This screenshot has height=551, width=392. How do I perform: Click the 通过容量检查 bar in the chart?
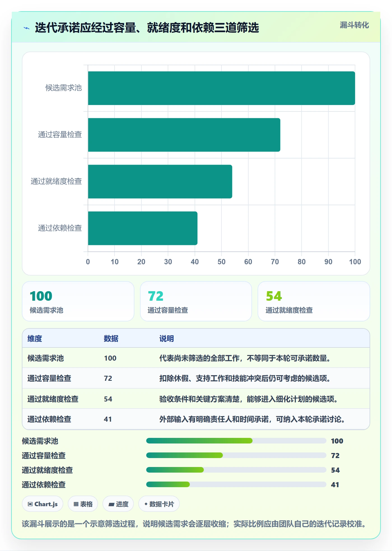[184, 135]
